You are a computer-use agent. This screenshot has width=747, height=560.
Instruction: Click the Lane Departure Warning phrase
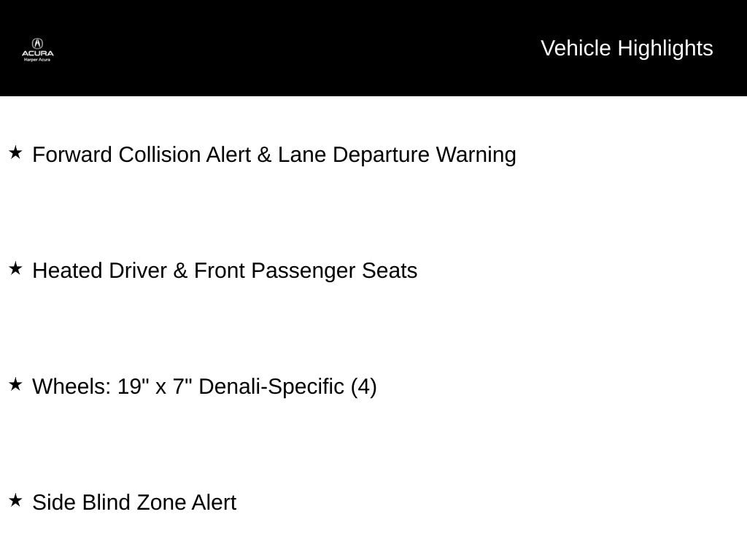[397, 155]
